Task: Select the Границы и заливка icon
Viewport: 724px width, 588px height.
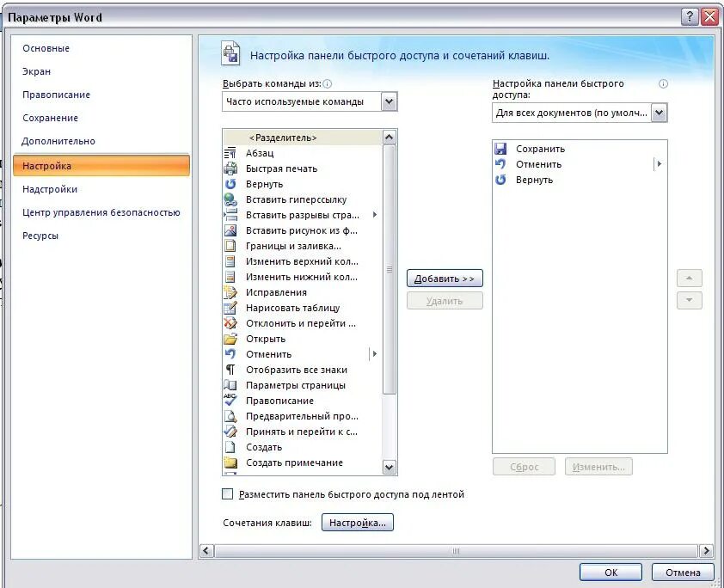Action: pyautogui.click(x=230, y=246)
